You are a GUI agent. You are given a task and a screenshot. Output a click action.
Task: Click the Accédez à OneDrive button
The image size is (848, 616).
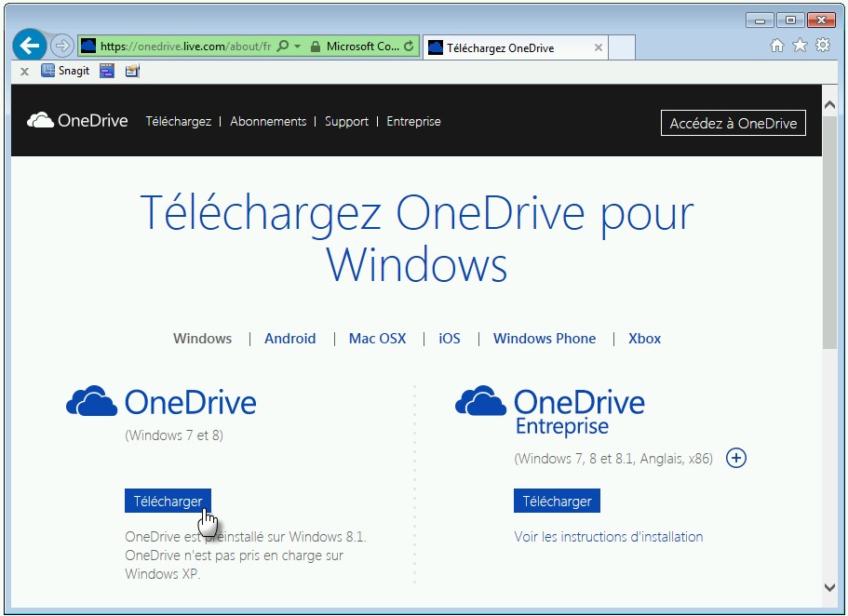click(733, 123)
